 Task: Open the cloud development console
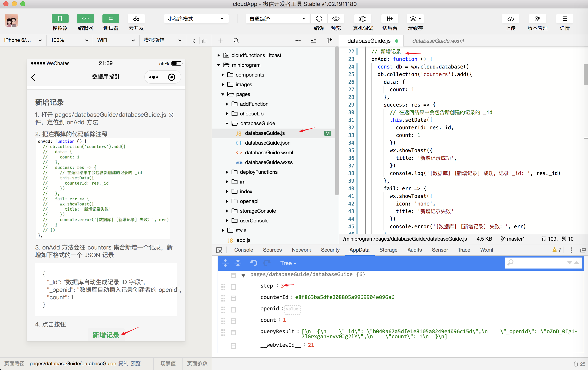point(136,19)
